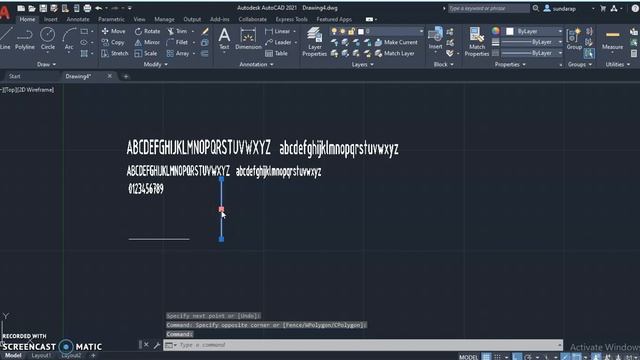Toggle the grid display in status bar
This screenshot has width=640, height=360.
[486, 357]
